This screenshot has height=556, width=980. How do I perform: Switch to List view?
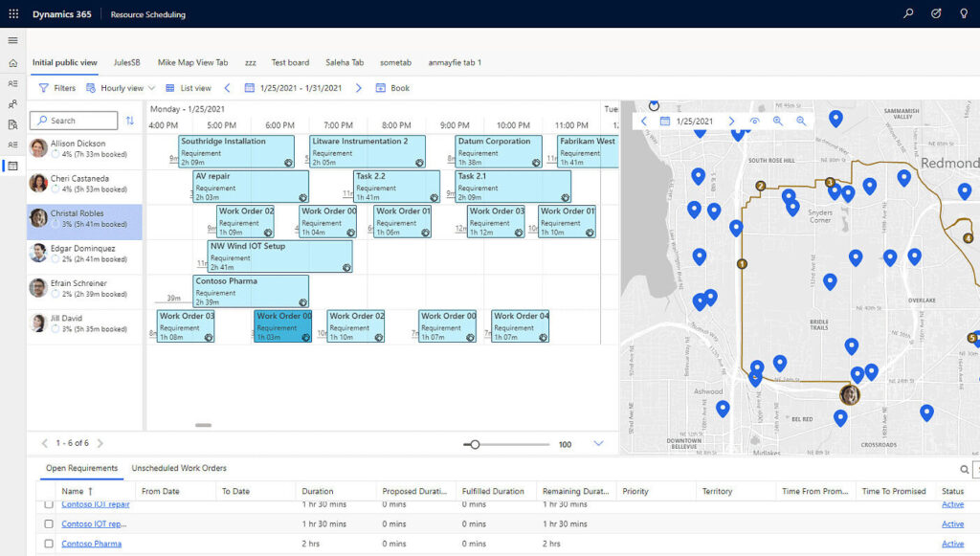[189, 88]
